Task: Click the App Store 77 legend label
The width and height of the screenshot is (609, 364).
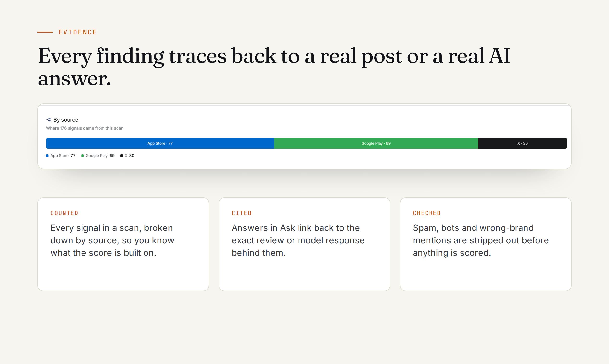Action: point(63,156)
